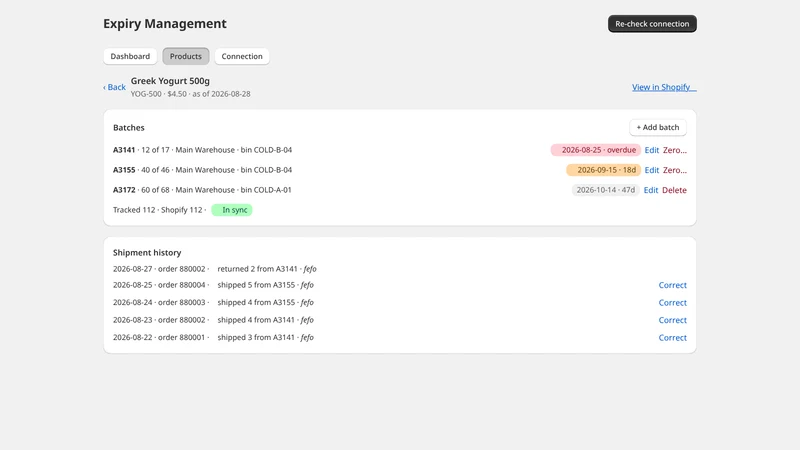Click the Expiry Management page title
This screenshot has height=450, width=800.
point(165,23)
